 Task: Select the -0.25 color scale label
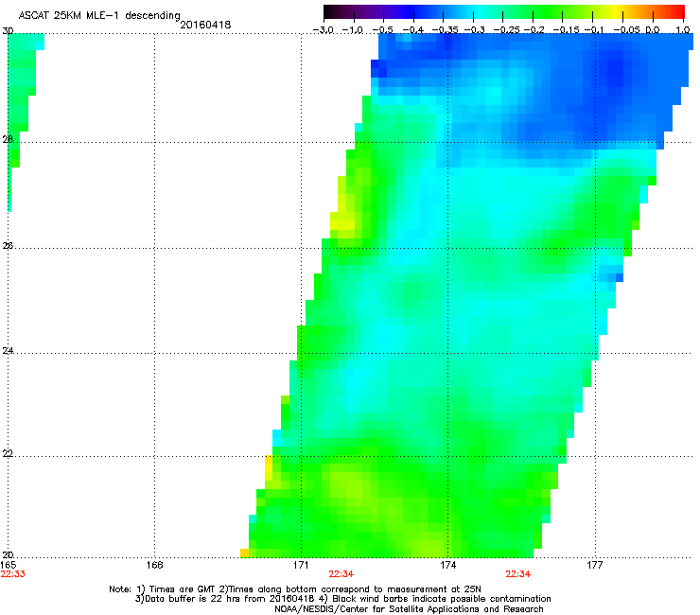coord(502,30)
